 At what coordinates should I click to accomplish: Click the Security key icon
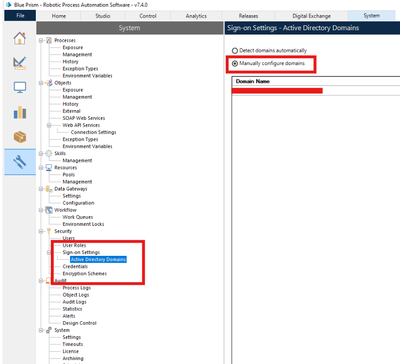49,231
